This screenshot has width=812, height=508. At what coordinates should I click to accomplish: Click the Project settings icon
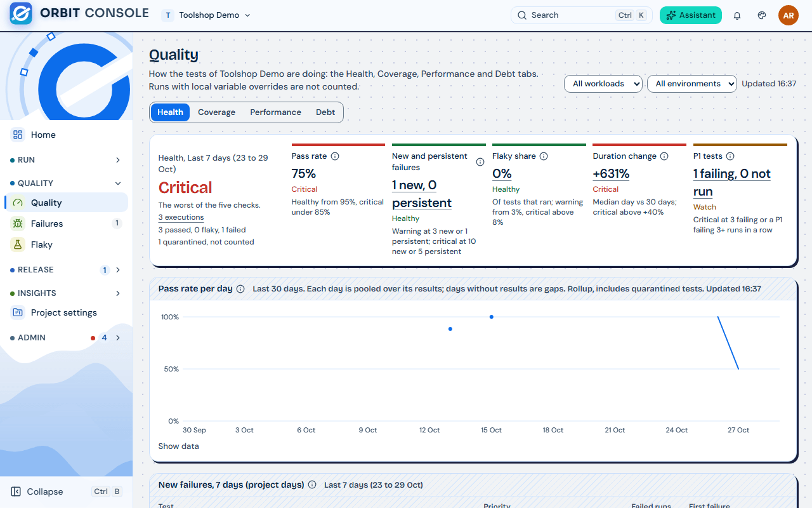[x=18, y=312]
